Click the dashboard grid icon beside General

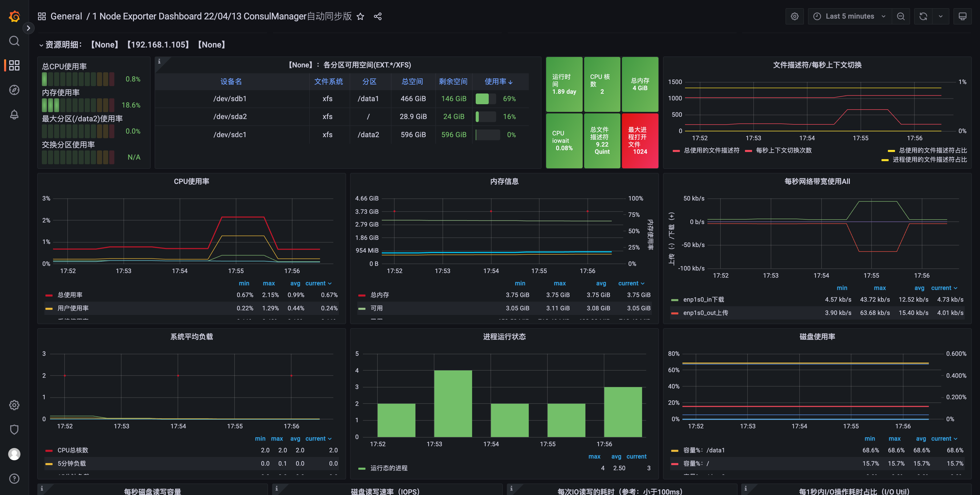(42, 16)
